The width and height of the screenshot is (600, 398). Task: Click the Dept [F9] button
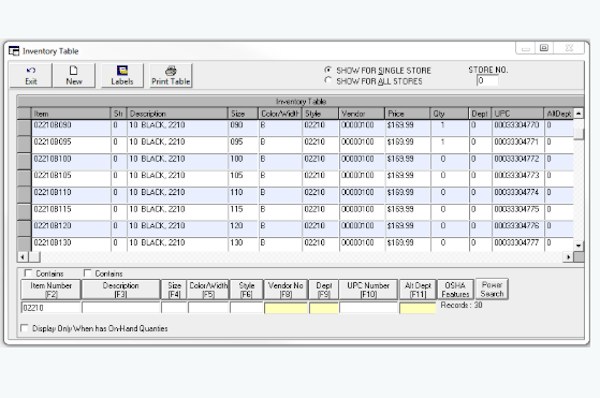[324, 289]
